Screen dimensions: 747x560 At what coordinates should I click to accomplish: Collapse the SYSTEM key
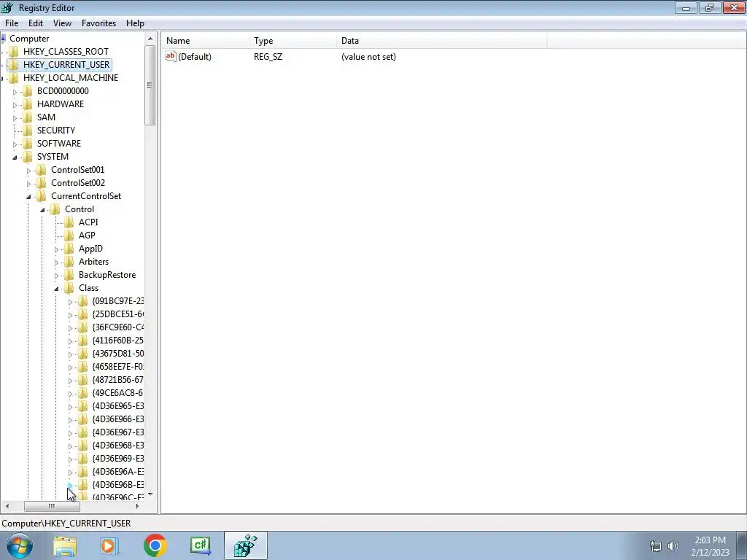pyautogui.click(x=15, y=157)
